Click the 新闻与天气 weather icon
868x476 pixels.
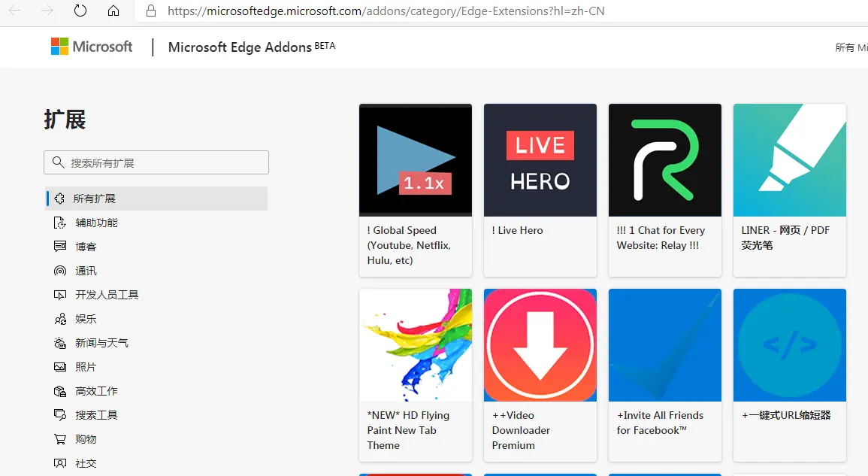click(60, 343)
